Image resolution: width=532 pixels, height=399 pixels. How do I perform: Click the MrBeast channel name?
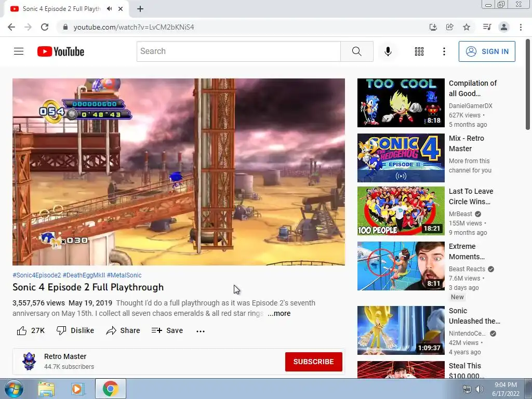point(460,214)
